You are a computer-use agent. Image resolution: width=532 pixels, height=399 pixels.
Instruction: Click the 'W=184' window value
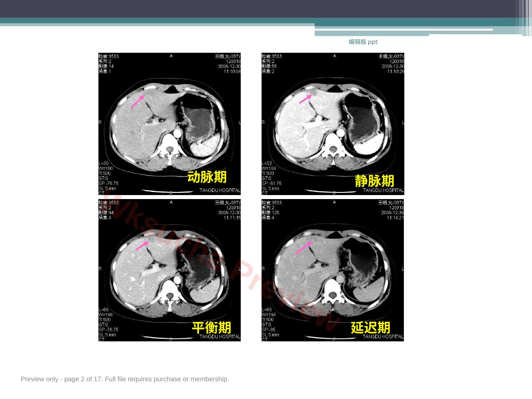269,168
